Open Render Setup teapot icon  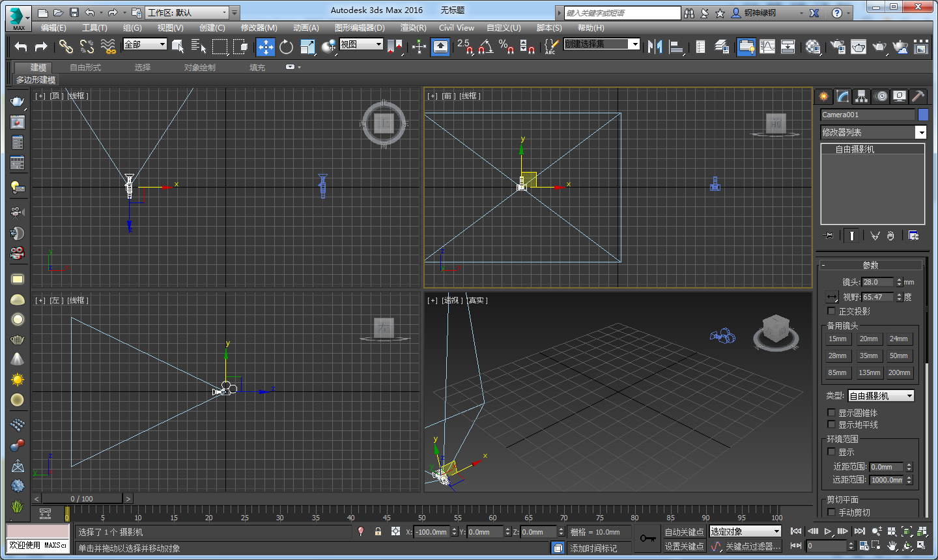click(x=838, y=46)
